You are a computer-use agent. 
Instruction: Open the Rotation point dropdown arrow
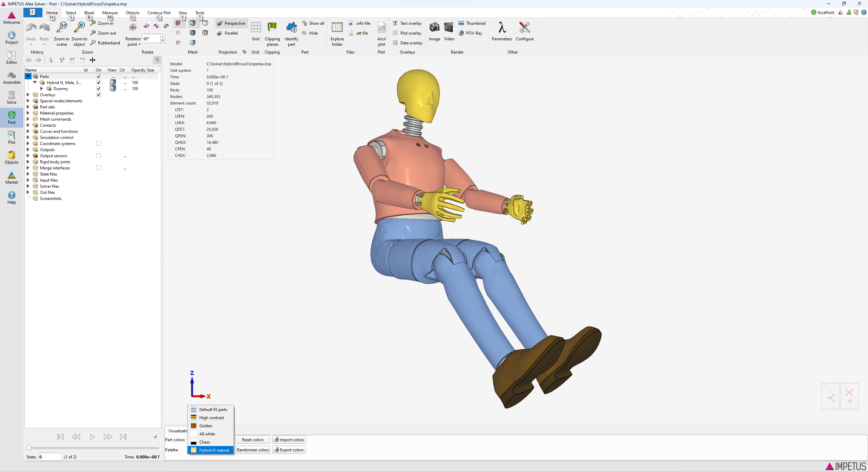(x=139, y=44)
